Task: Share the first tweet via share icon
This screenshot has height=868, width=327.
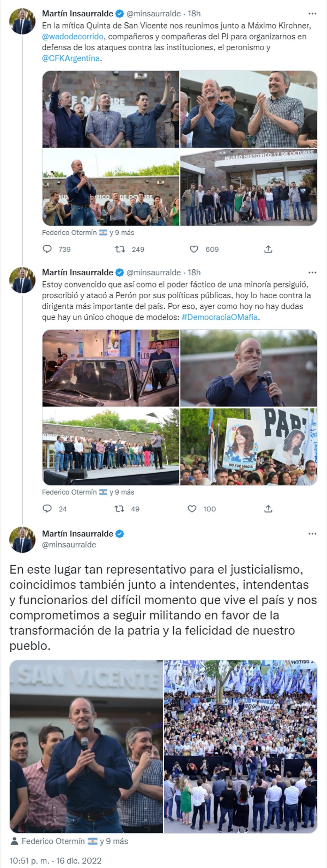Action: pos(268,249)
